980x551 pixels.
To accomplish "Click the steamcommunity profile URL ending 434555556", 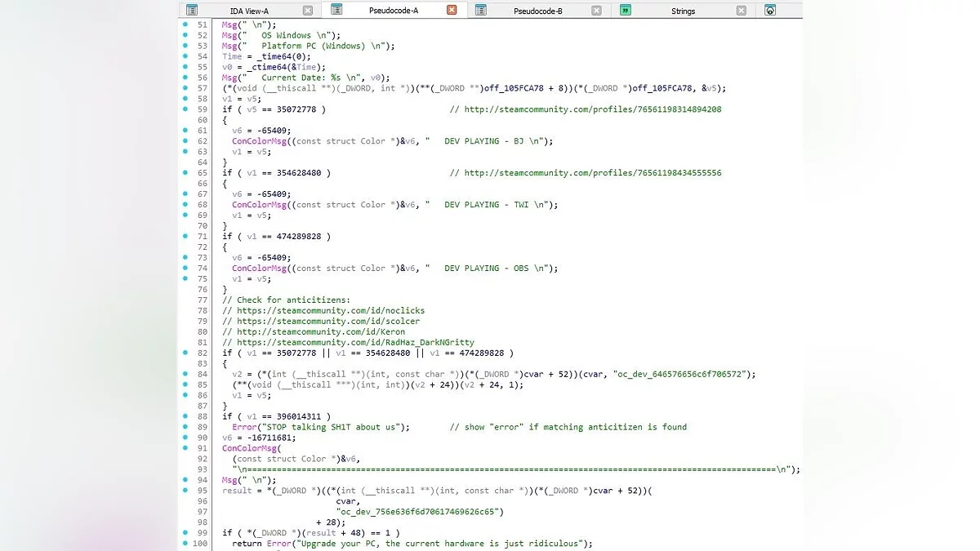I will pyautogui.click(x=593, y=173).
